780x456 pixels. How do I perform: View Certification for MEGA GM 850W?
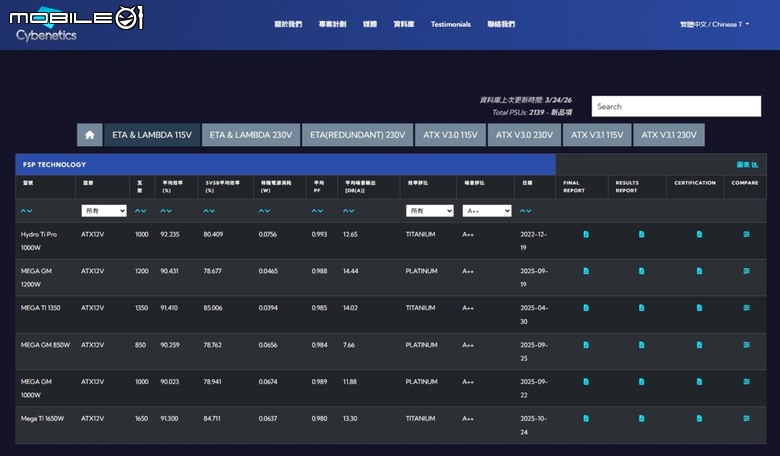point(699,345)
